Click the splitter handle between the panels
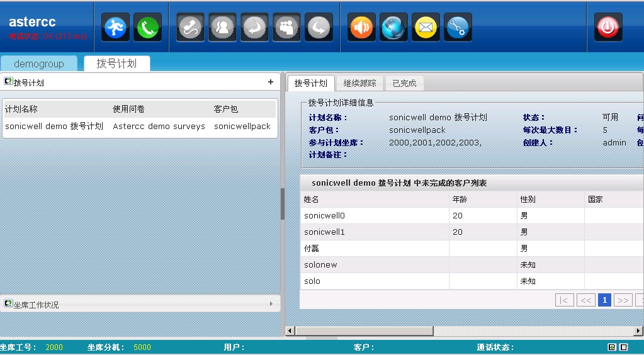 pyautogui.click(x=283, y=204)
